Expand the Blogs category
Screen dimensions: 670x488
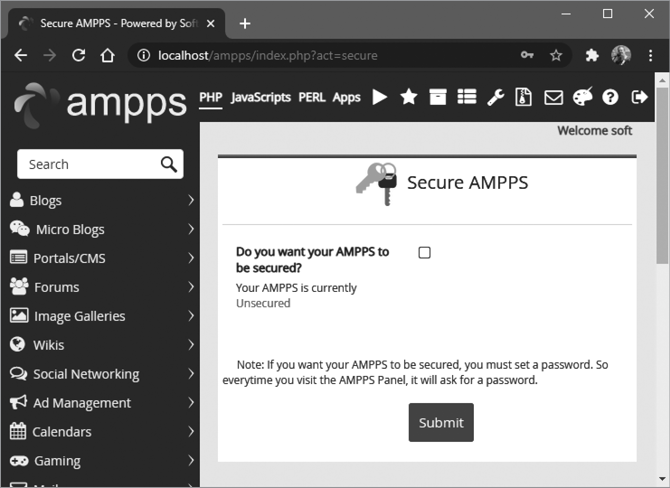click(x=100, y=200)
